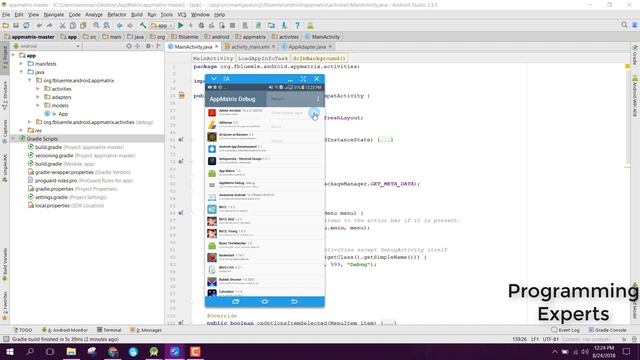
Task: Open the TODO tool window
Action: (23, 330)
